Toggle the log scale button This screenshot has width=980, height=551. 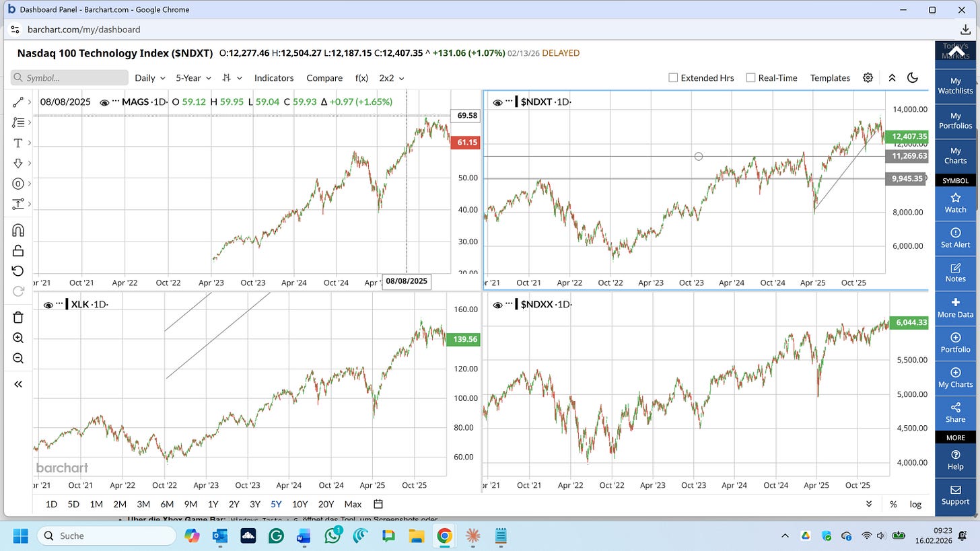(915, 504)
